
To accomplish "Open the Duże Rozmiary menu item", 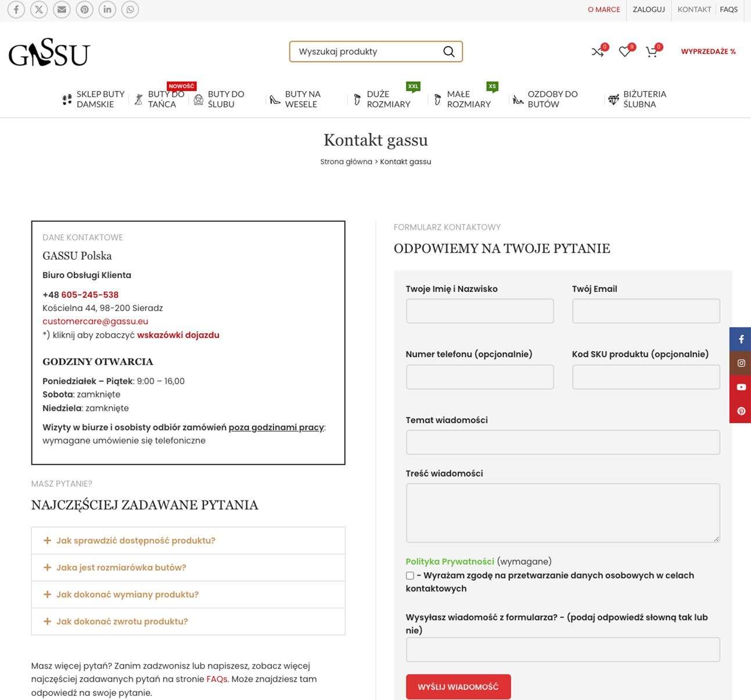I will point(389,99).
